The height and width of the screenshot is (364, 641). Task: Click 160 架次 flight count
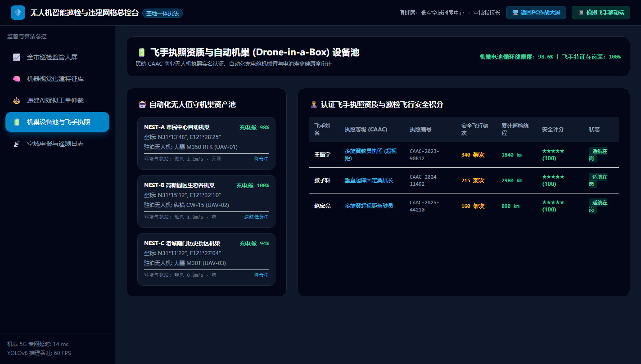(473, 206)
